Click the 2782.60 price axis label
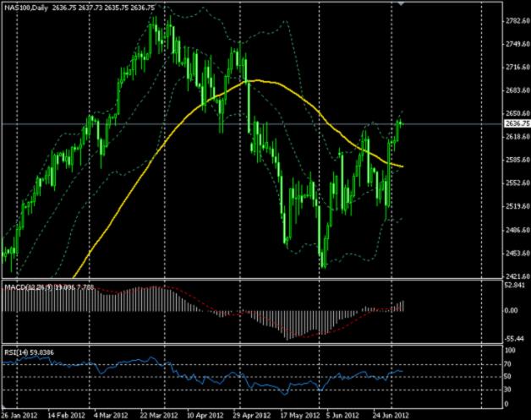Viewport: 531px width, 420px height. click(517, 21)
